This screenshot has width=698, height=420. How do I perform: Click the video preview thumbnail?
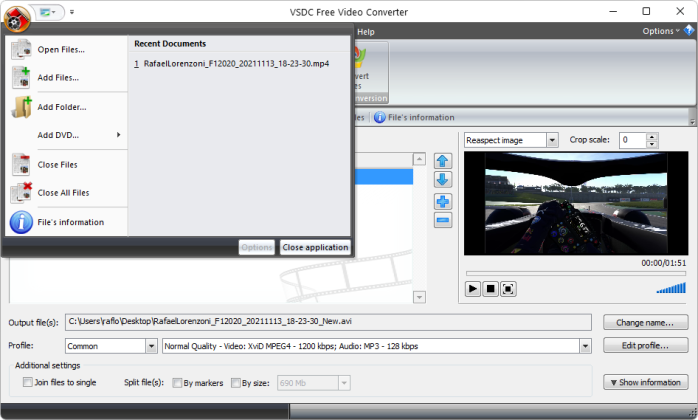pyautogui.click(x=576, y=203)
